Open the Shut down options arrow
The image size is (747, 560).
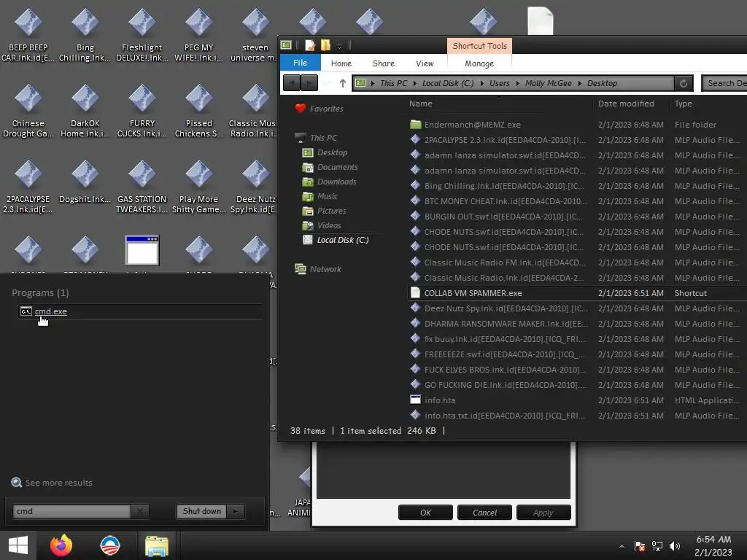click(236, 511)
